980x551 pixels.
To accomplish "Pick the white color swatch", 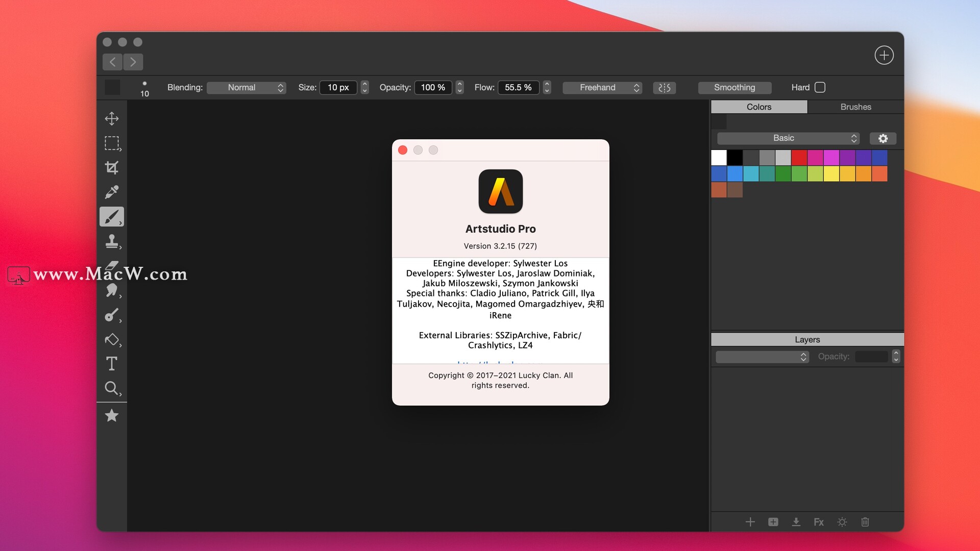I will [x=719, y=158].
